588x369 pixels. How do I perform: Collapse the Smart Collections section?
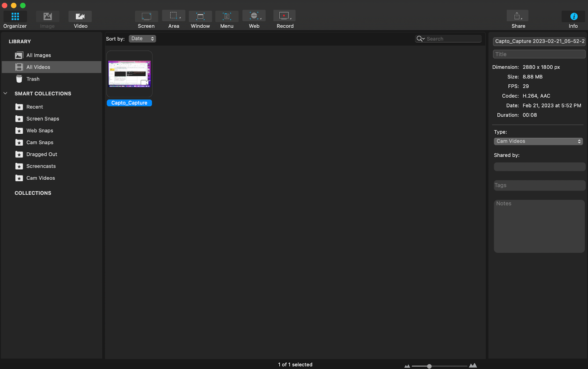click(6, 93)
